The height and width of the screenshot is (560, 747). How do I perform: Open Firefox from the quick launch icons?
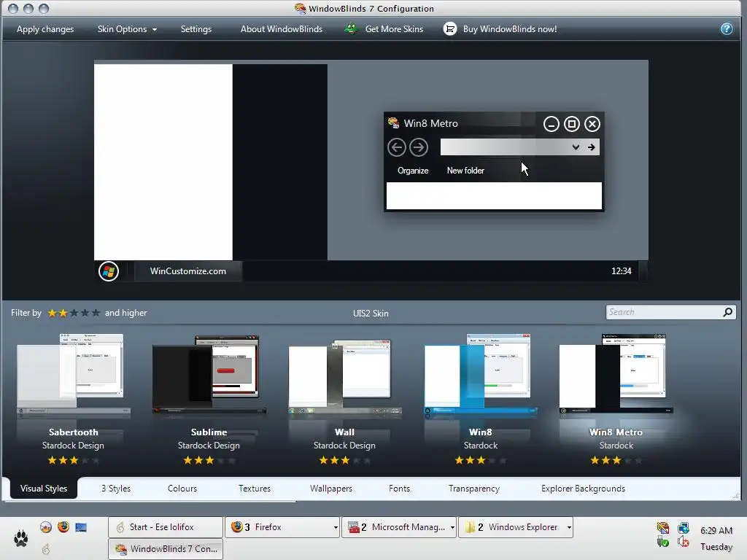tap(63, 526)
